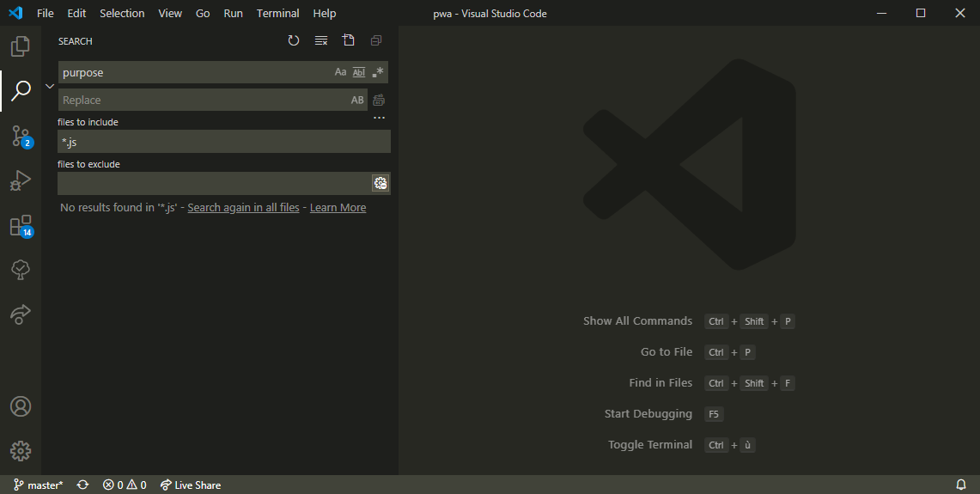This screenshot has width=980, height=494.
Task: Maximize the VS Code window
Action: (921, 13)
